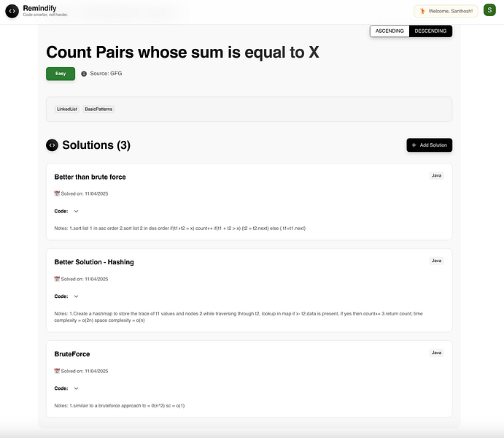
Task: Select the BasicPatterns tag
Action: click(98, 109)
